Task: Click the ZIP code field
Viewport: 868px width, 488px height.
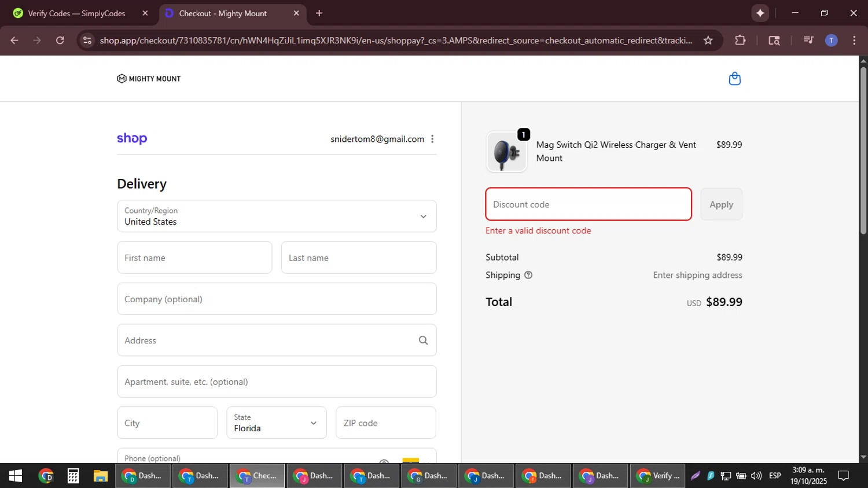Action: point(386,423)
